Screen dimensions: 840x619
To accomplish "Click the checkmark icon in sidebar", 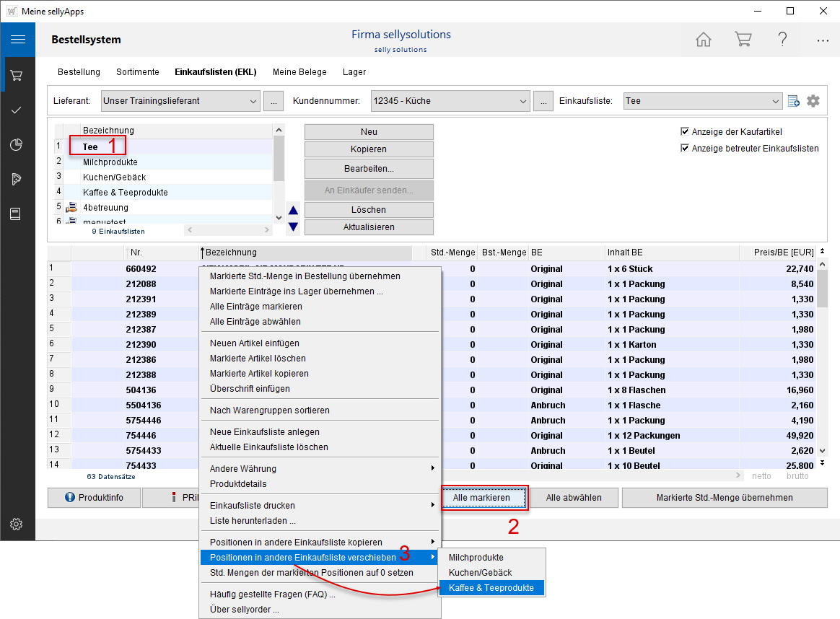I will (x=17, y=110).
